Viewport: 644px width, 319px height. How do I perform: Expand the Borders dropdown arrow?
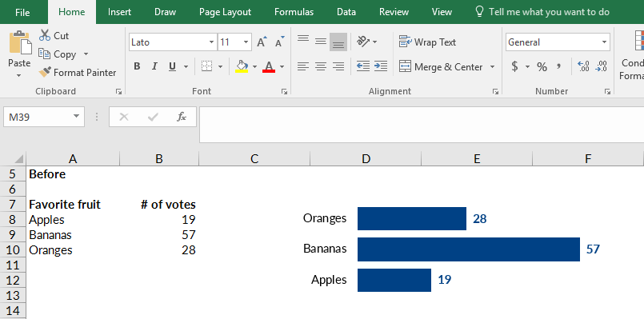(220, 66)
